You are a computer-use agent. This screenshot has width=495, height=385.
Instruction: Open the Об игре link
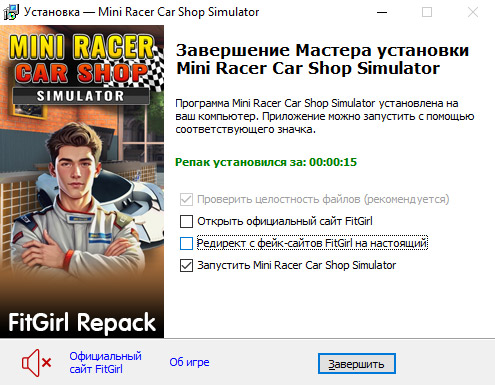[x=189, y=362]
